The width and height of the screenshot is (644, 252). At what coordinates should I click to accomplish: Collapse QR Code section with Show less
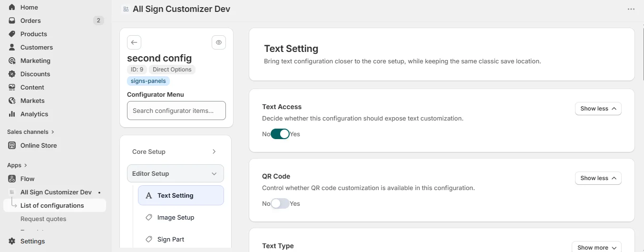click(598, 178)
